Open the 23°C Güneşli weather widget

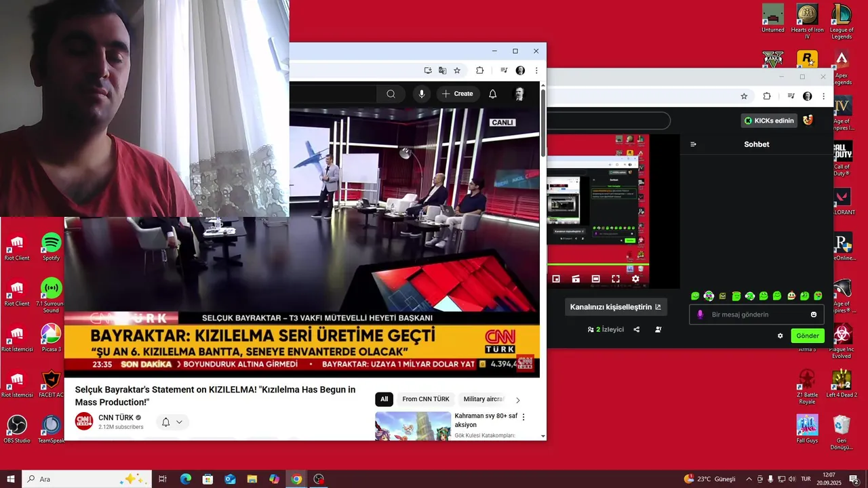pos(709,479)
